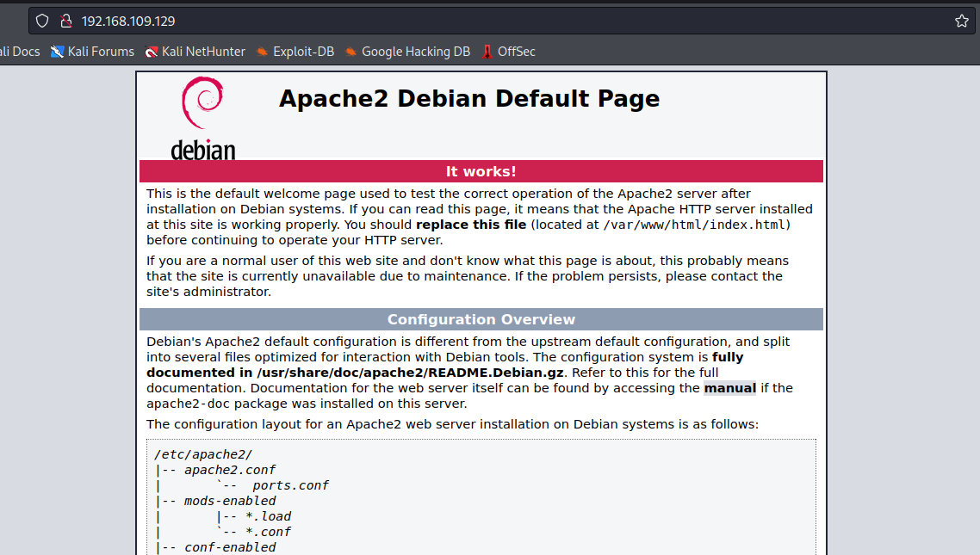
Task: Click the address bar showing 192.168.109.129
Action: pyautogui.click(x=500, y=22)
